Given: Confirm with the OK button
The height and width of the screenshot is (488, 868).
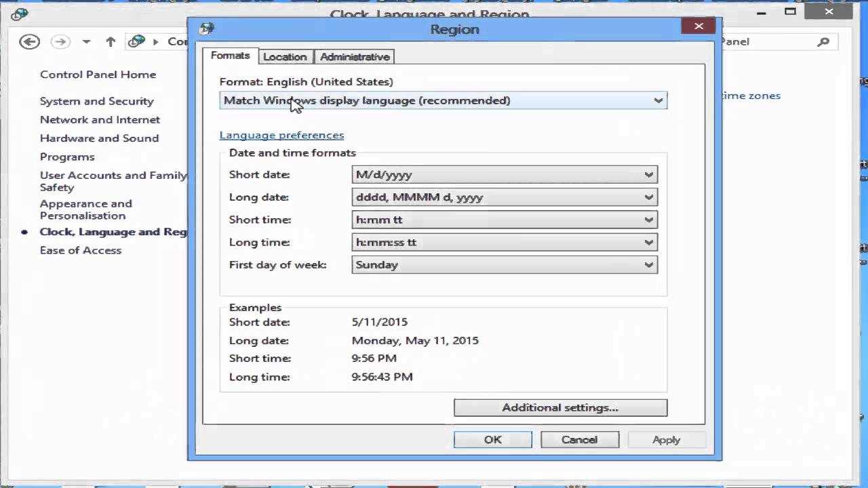Looking at the screenshot, I should (493, 440).
